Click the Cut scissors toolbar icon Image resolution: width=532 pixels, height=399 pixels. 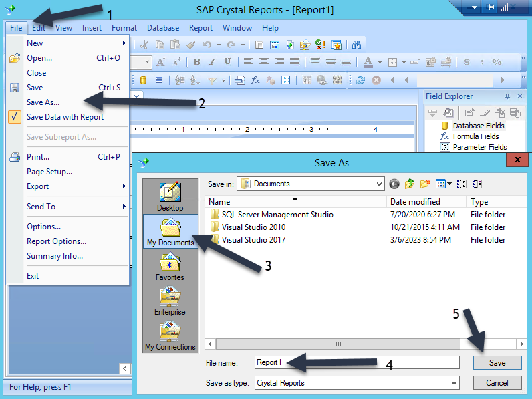pos(144,45)
